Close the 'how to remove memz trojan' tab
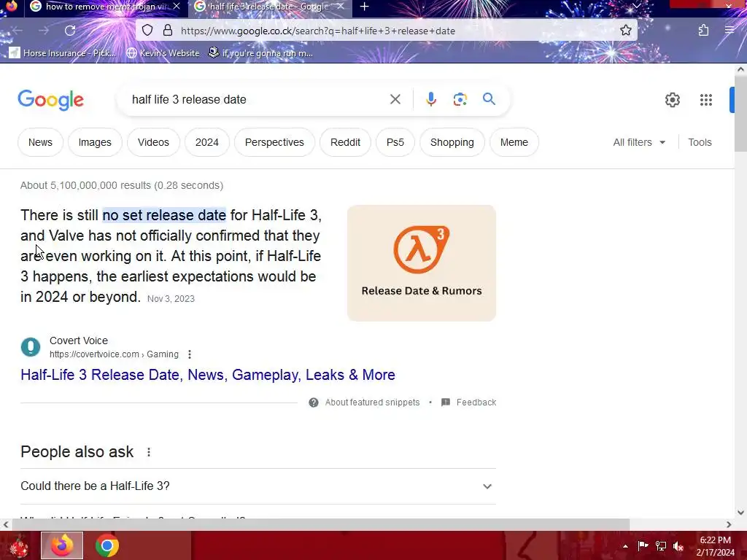Viewport: 747px width, 560px height. (x=177, y=6)
